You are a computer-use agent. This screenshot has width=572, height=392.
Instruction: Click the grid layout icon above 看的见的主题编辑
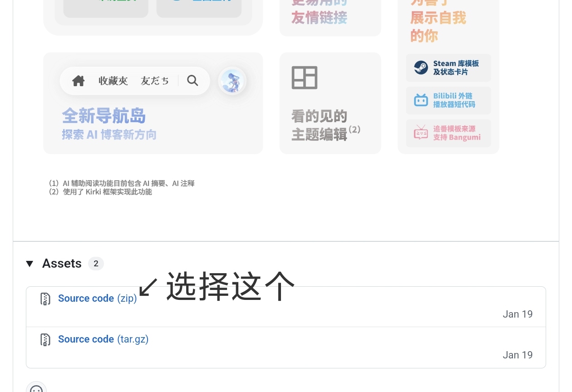click(304, 78)
